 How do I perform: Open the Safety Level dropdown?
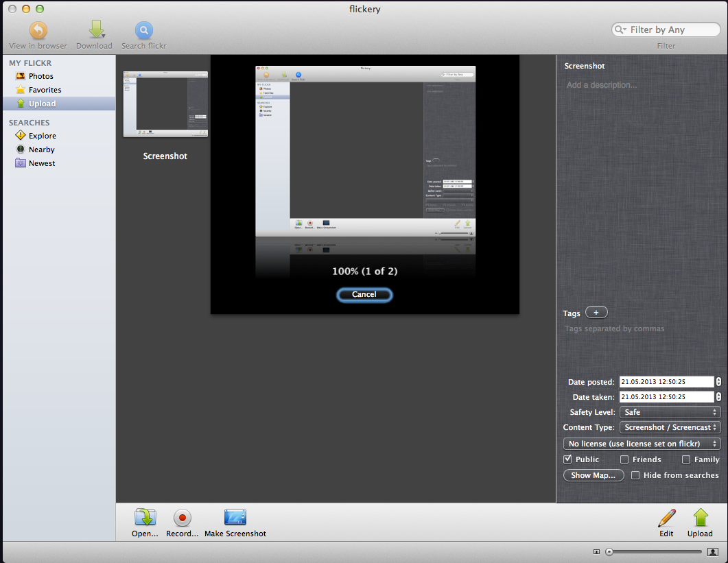[670, 412]
